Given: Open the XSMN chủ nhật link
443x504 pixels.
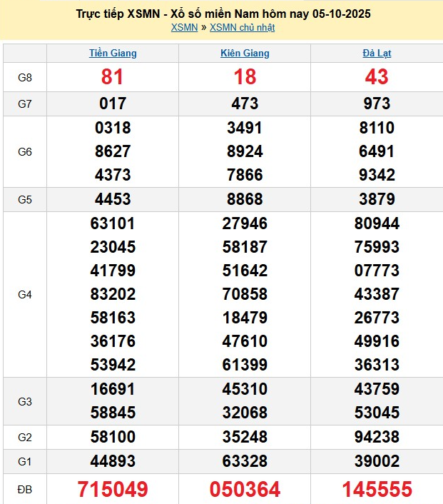Looking at the screenshot, I should [x=242, y=27].
